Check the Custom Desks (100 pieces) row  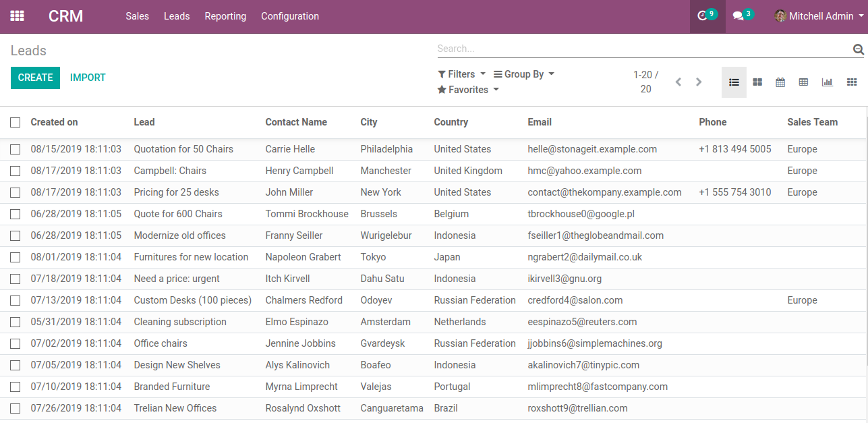coord(15,300)
